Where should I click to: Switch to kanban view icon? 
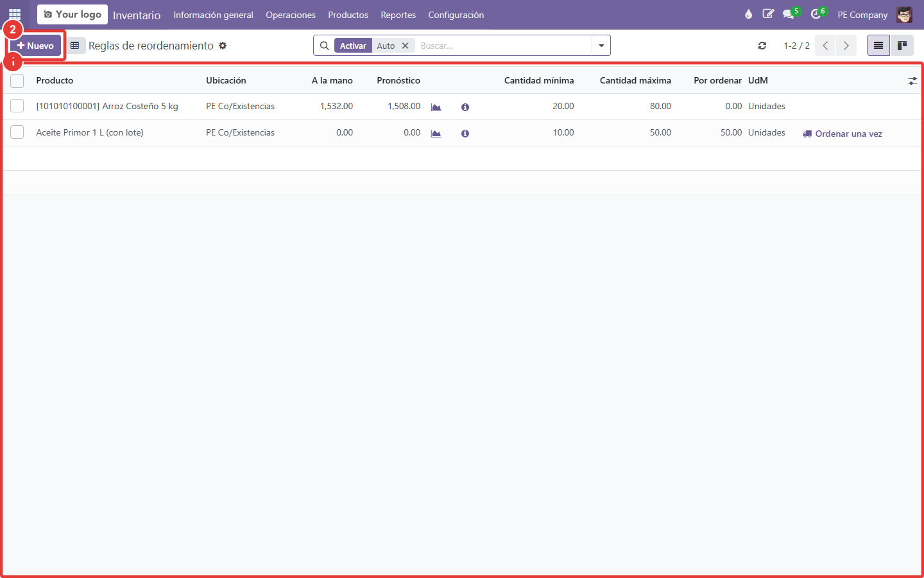[x=902, y=46]
